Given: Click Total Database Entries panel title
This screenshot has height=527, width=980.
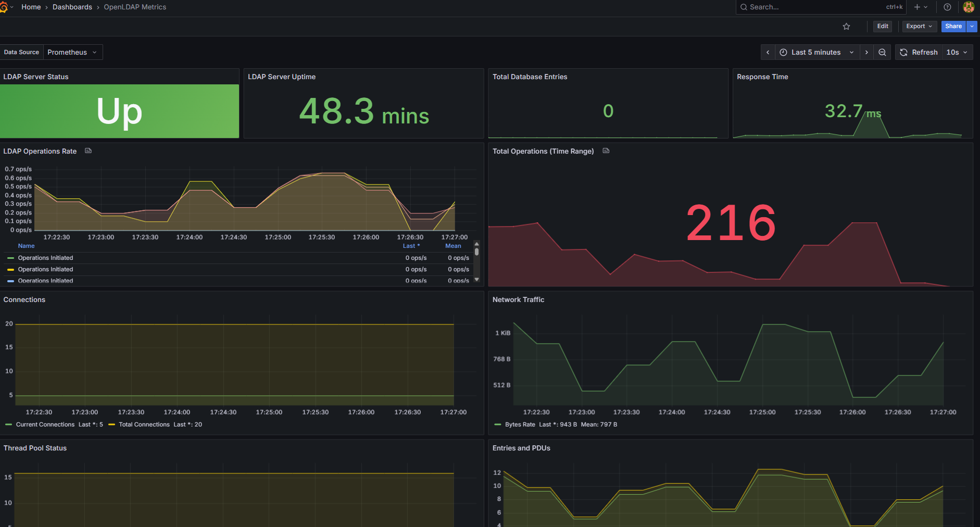Looking at the screenshot, I should click(x=530, y=77).
